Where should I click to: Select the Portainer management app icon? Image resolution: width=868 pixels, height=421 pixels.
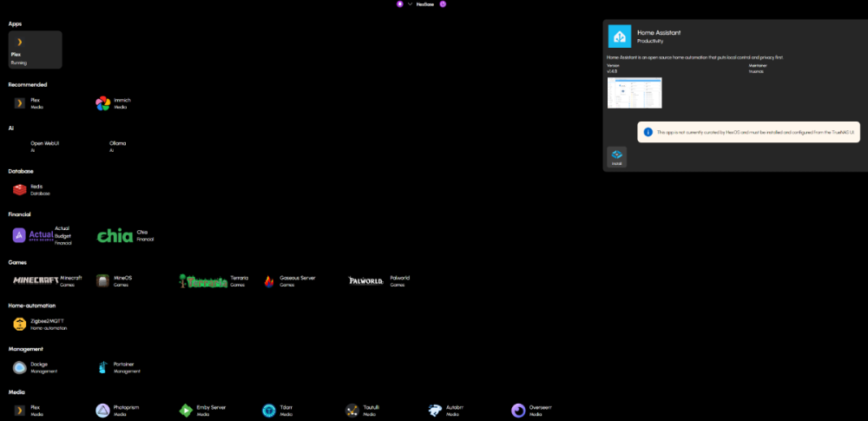(103, 367)
